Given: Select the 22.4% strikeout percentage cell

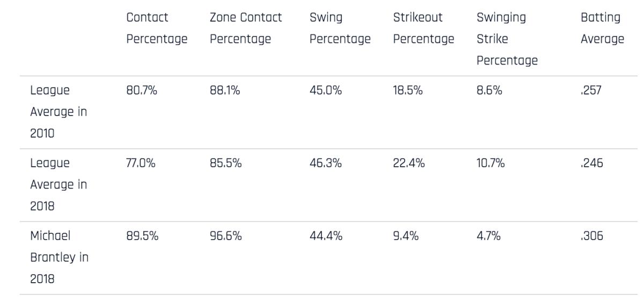Looking at the screenshot, I should 409,164.
